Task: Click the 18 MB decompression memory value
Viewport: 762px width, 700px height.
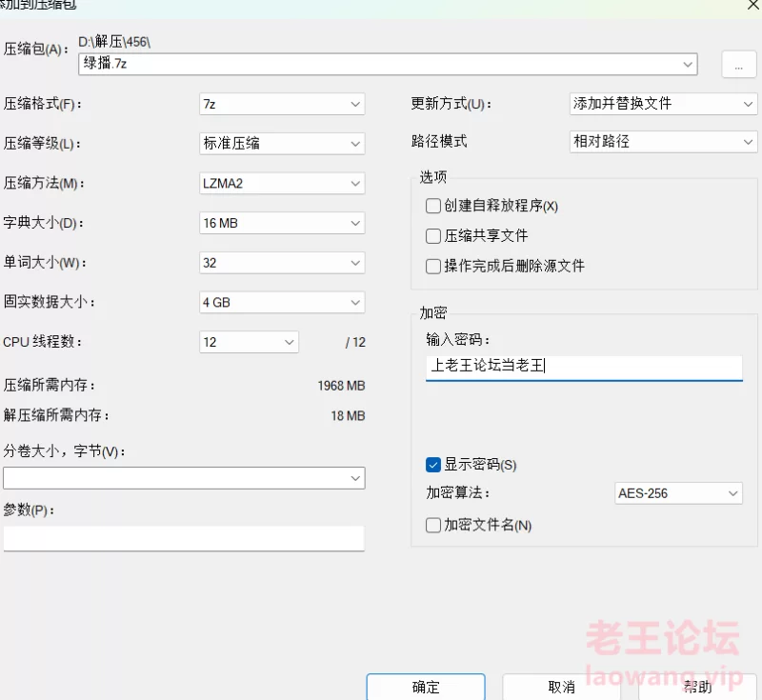Action: (x=348, y=416)
